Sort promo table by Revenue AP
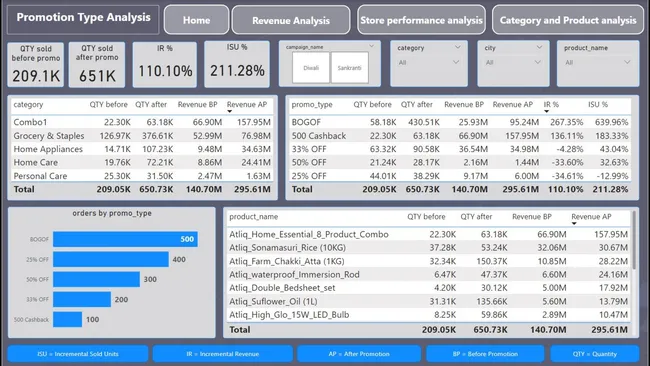650x366 pixels. tap(512, 105)
